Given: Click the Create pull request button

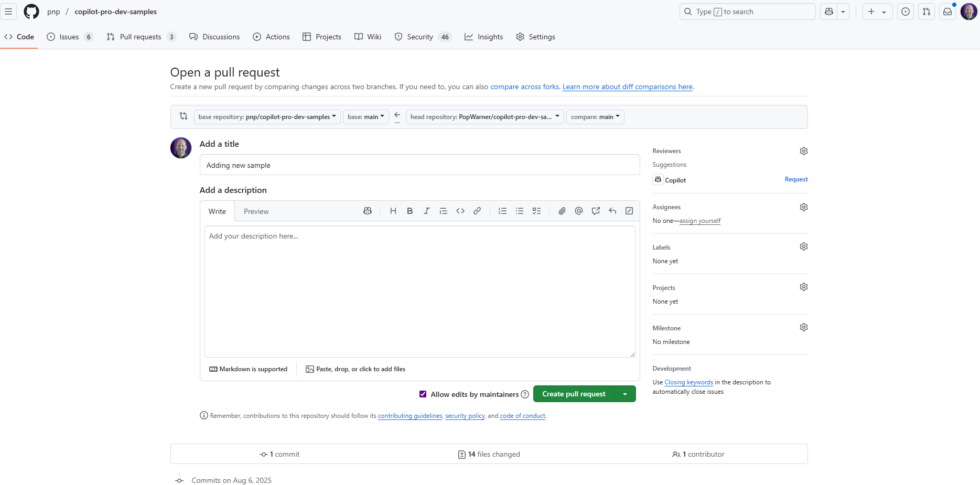Looking at the screenshot, I should point(574,394).
